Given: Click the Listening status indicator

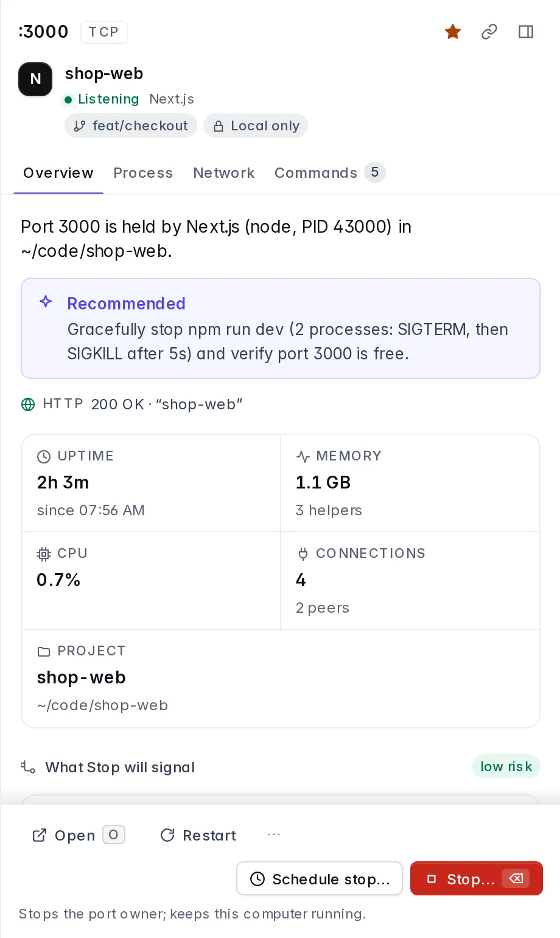Looking at the screenshot, I should click(102, 99).
